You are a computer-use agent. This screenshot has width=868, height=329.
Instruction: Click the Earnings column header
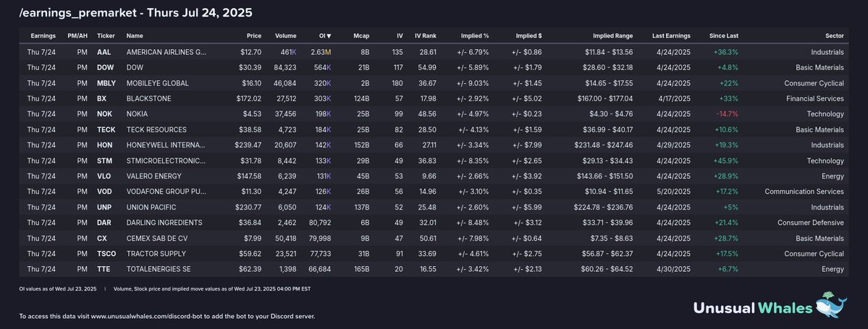click(x=43, y=36)
